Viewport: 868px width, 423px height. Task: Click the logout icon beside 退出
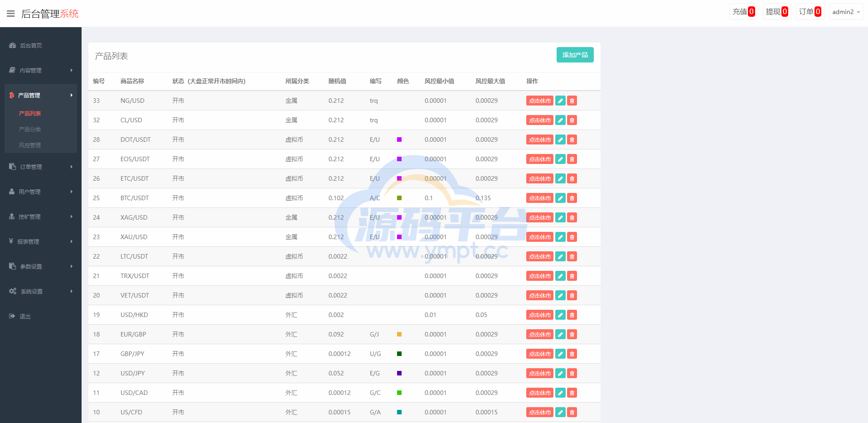[x=12, y=316]
